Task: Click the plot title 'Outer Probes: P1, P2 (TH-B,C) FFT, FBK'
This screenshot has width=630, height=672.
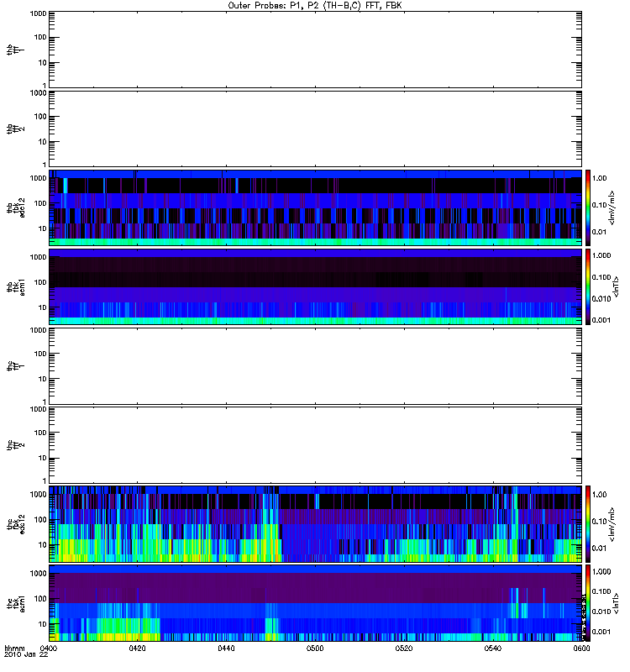Action: click(x=315, y=6)
